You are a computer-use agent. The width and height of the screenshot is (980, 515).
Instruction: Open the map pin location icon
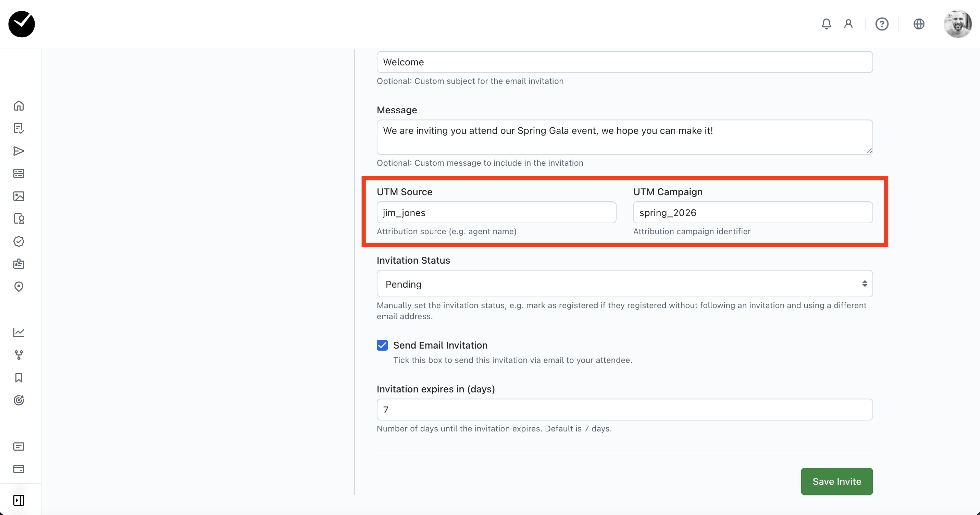[18, 286]
